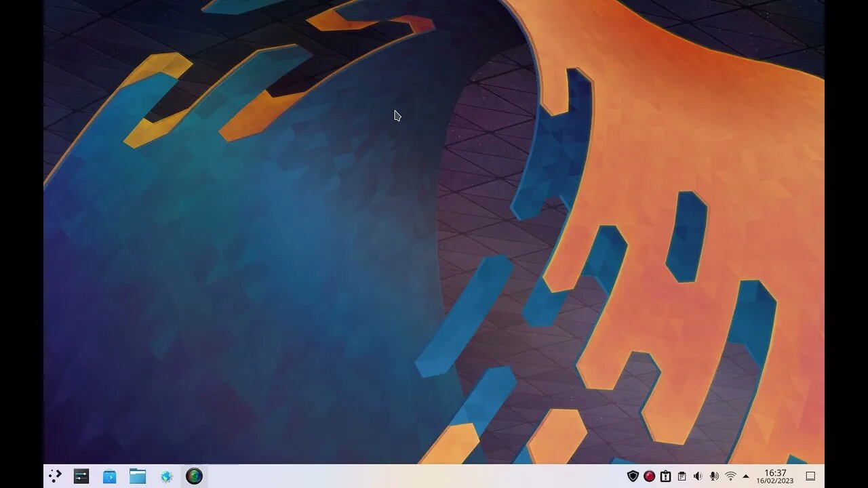Open System Settings from the taskbar

pyautogui.click(x=81, y=476)
